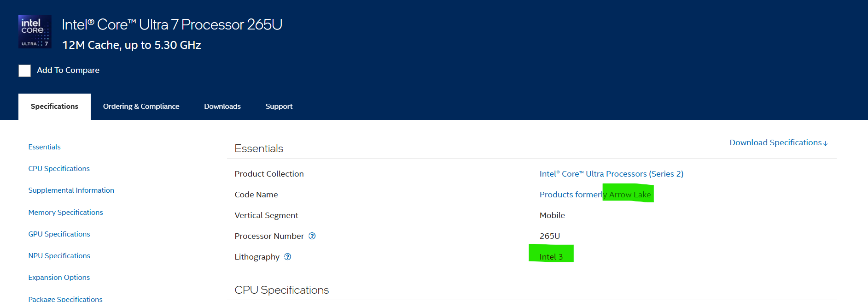Screen dimensions: 868x302
Task: Click Package Specifications sidebar link
Action: click(x=65, y=299)
